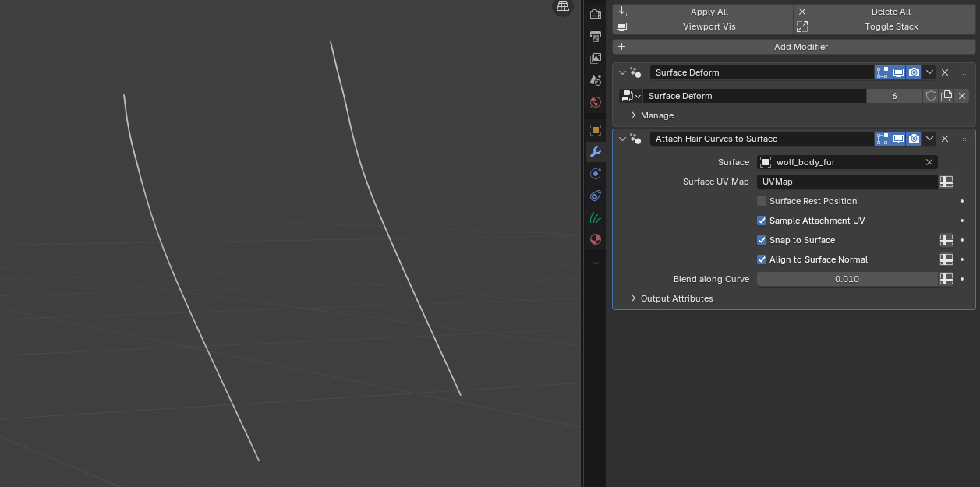Collapse the Surface Deform modifier panel

622,72
